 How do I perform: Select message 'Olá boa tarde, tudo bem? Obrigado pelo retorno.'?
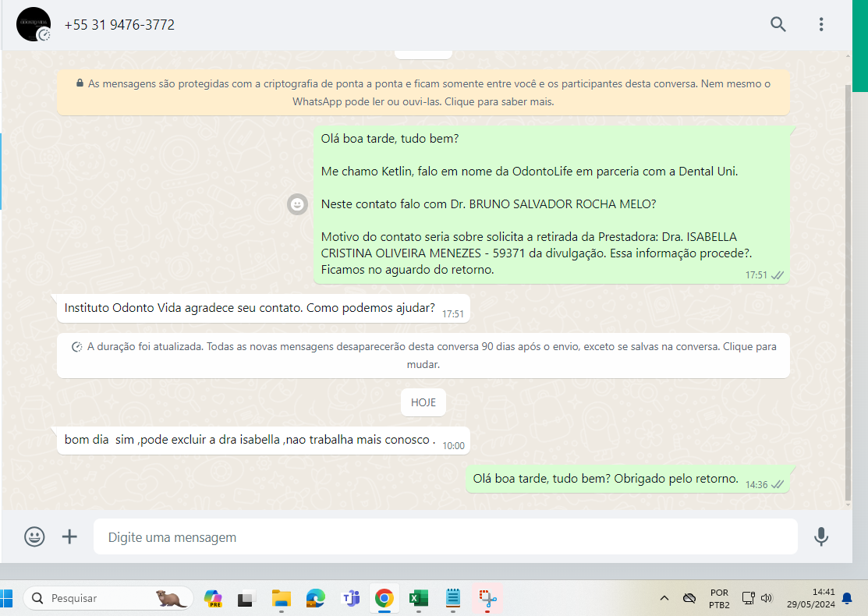[x=627, y=480]
